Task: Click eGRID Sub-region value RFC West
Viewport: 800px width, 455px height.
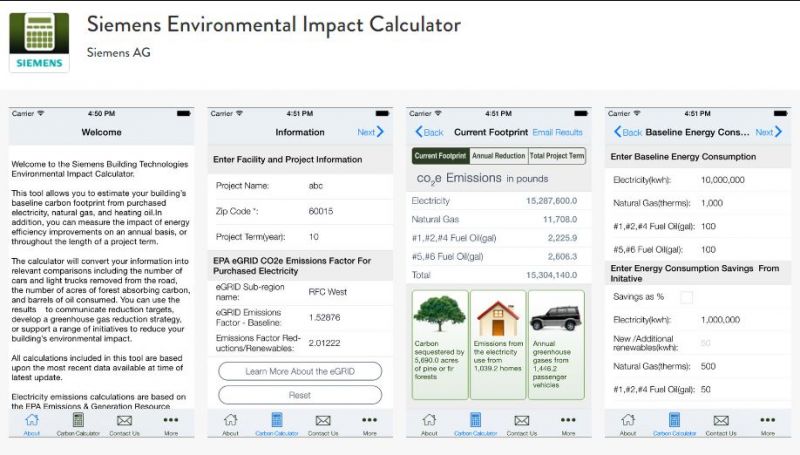Action: click(328, 292)
